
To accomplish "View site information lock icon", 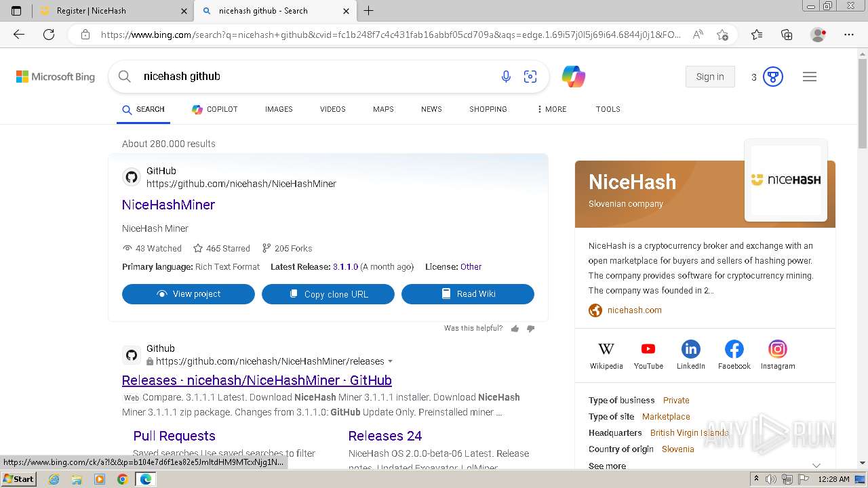I will point(85,35).
